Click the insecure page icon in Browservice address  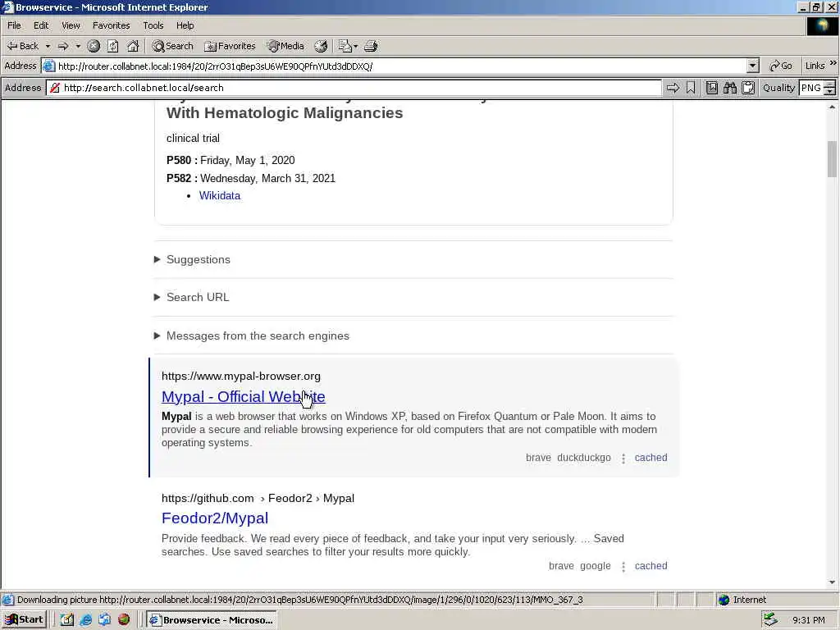tap(54, 88)
